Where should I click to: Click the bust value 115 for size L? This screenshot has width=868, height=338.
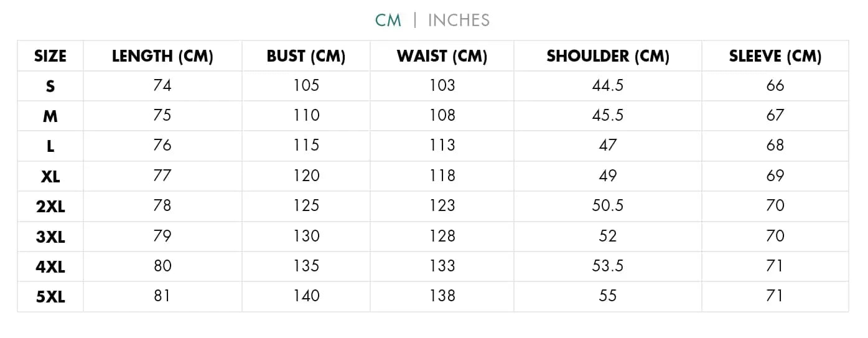pos(306,146)
